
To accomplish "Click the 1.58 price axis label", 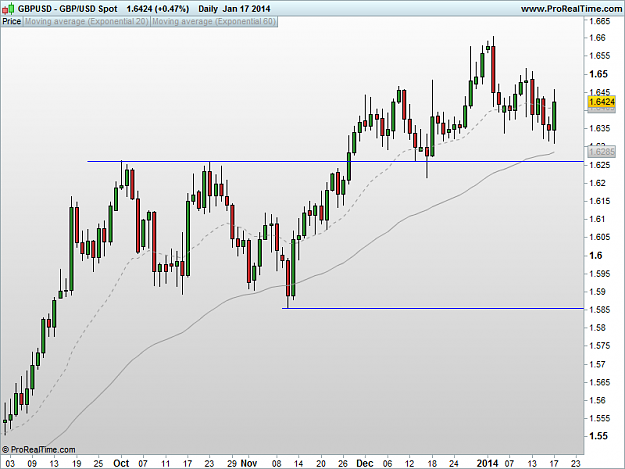I will point(597,328).
